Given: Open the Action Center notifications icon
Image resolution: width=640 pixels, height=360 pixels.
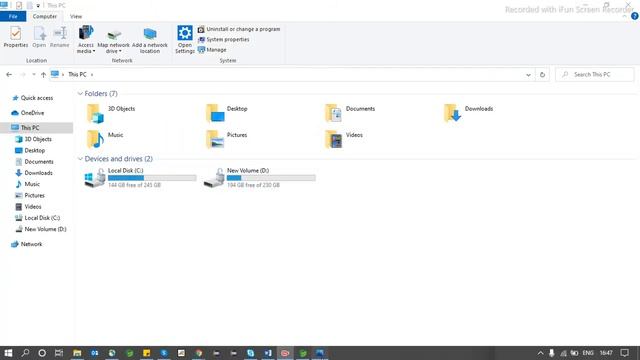Looking at the screenshot, I should click(x=624, y=353).
